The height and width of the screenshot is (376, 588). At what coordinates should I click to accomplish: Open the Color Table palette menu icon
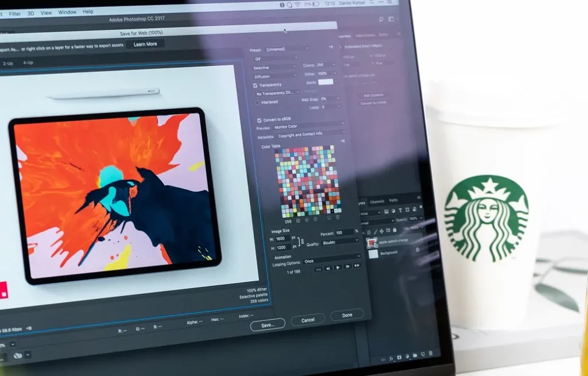(342, 141)
